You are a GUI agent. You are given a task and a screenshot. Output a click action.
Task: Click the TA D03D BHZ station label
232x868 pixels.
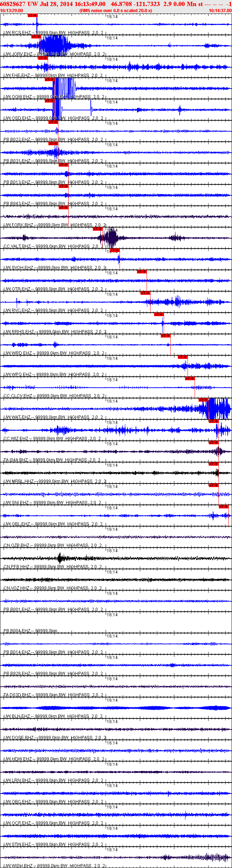point(53,695)
